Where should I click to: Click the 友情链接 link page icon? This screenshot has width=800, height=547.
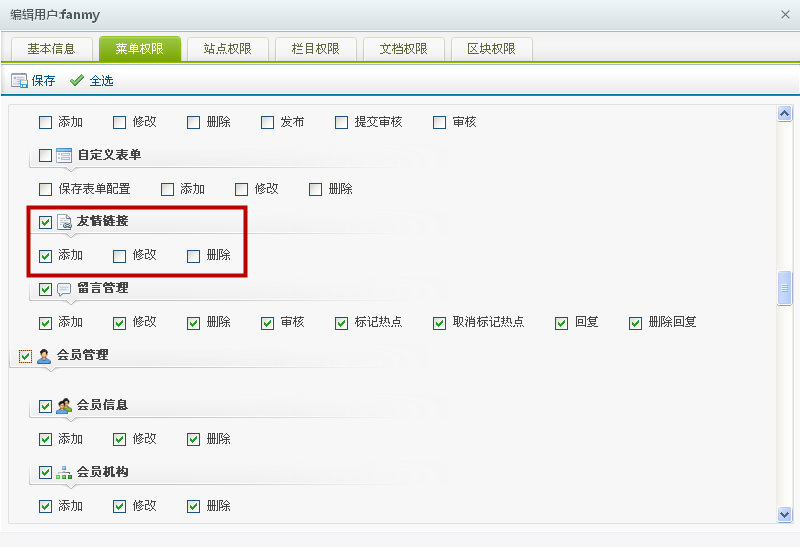point(64,222)
